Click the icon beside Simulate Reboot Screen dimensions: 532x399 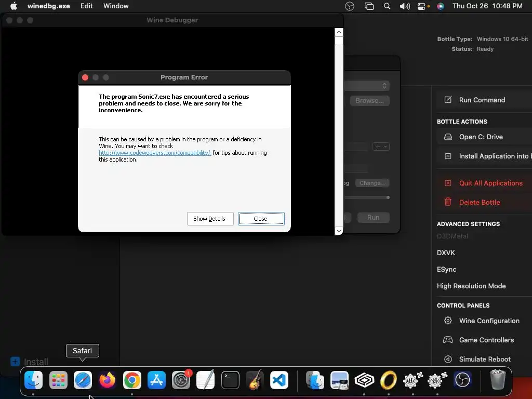tap(448, 359)
